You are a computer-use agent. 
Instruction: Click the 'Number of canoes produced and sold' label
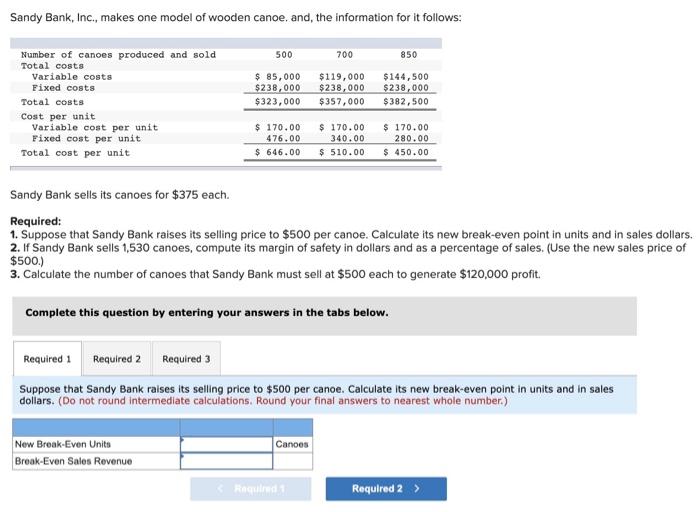(118, 54)
